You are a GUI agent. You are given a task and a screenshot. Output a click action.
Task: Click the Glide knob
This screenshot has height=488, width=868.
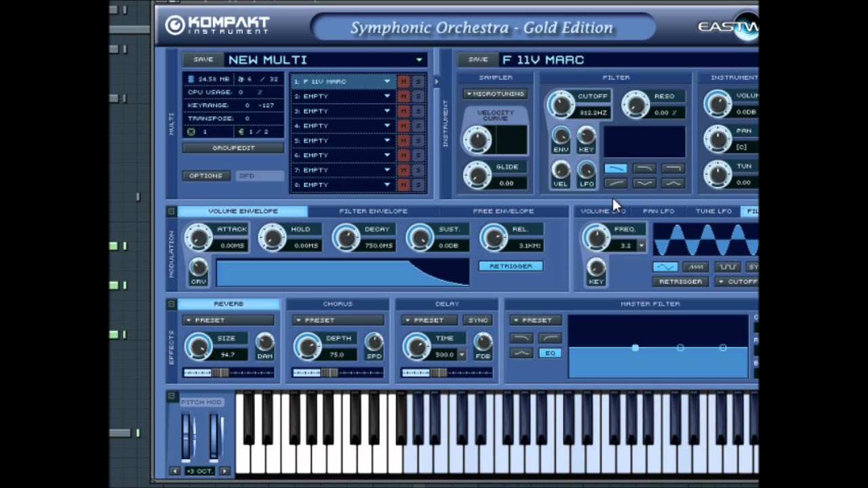[477, 176]
